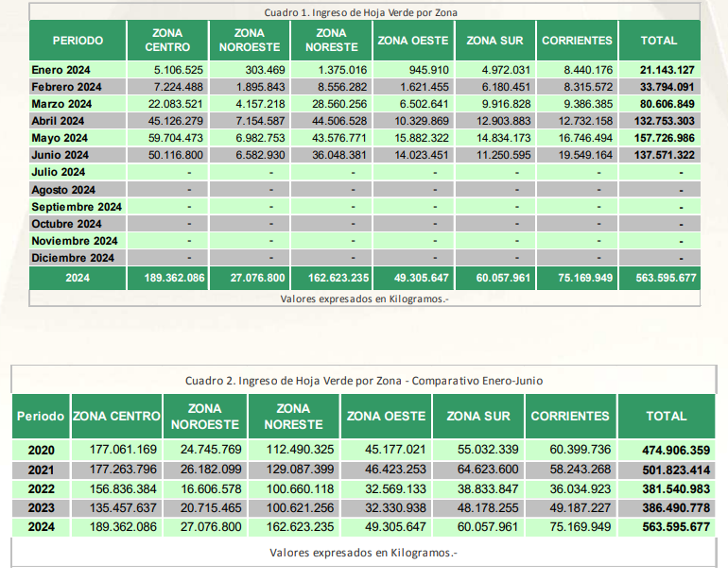The width and height of the screenshot is (728, 581).
Task: Select the Enero 2024 row label
Action: pos(61,70)
